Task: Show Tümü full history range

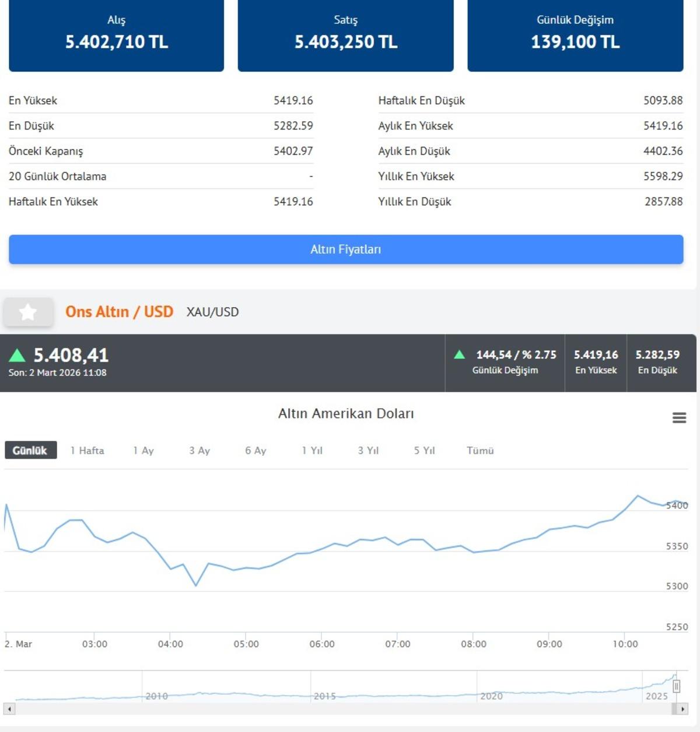Action: pos(480,451)
